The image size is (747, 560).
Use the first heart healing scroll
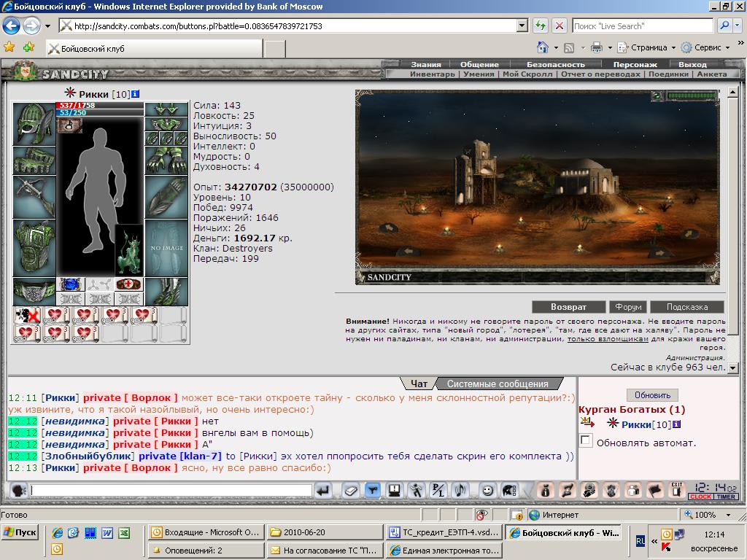point(55,316)
